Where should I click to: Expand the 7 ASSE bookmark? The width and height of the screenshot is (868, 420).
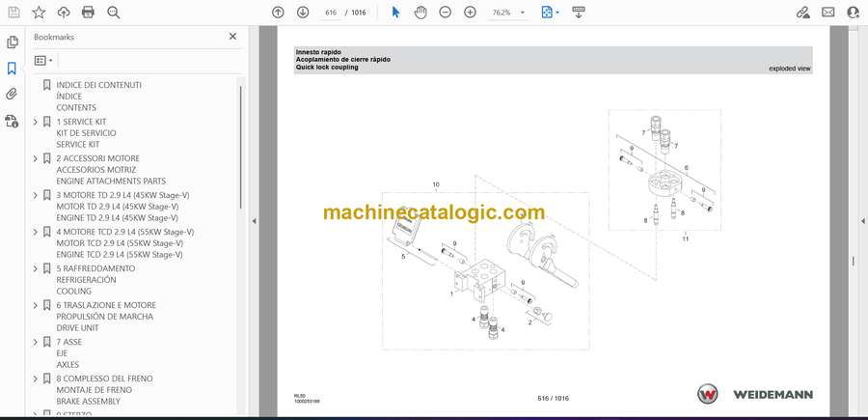click(x=36, y=342)
